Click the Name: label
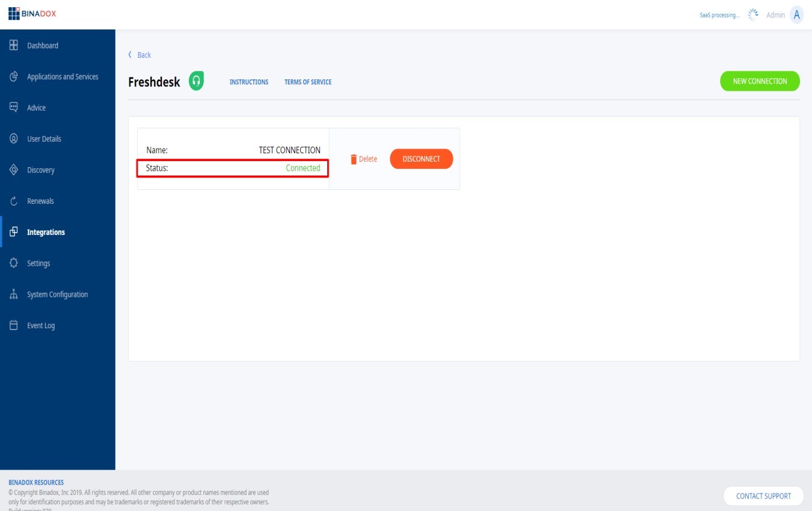 pos(157,150)
